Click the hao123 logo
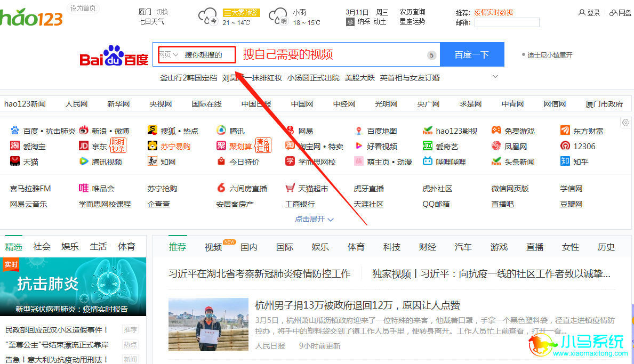This screenshot has height=364, width=634. [31, 18]
